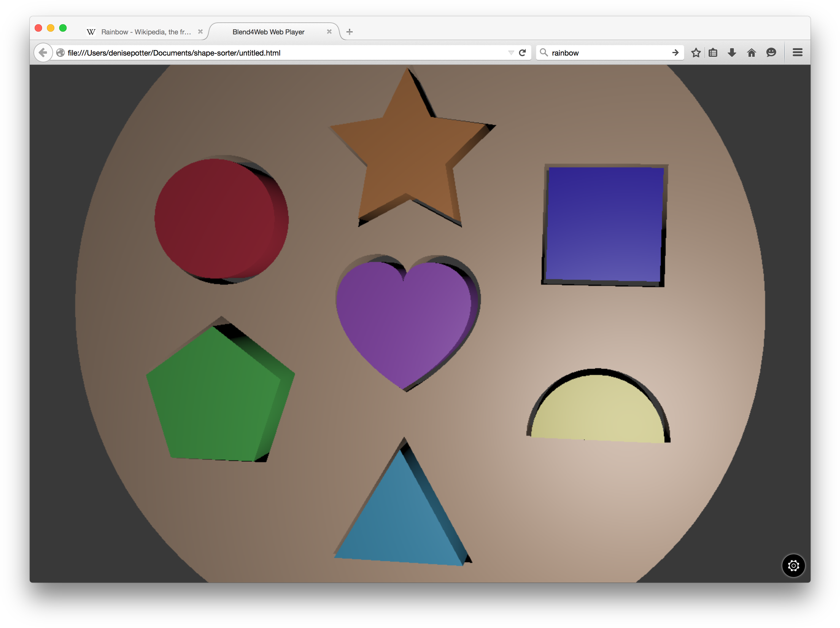Image resolution: width=840 pixels, height=628 pixels.
Task: Click the file URL address field
Action: 266,53
